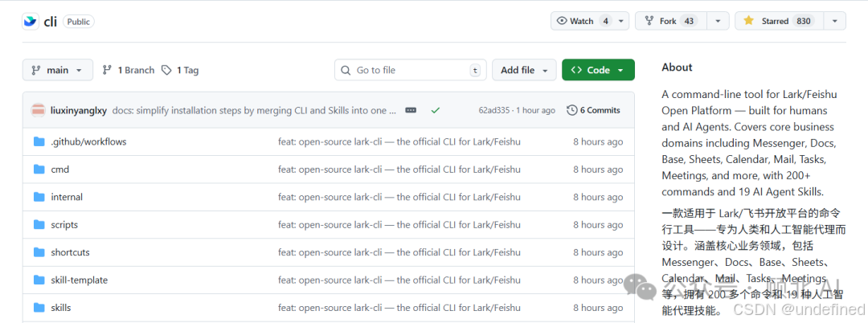The image size is (868, 323).
Task: Open the commit message in the internal row
Action: pos(399,197)
